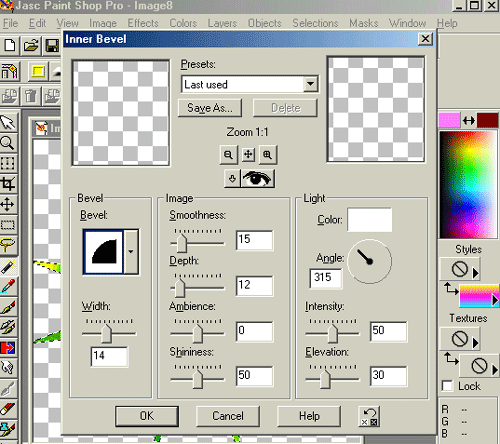Viewport: 500px width, 444px height.
Task: Toggle the eye proof preview button
Action: coord(257,178)
